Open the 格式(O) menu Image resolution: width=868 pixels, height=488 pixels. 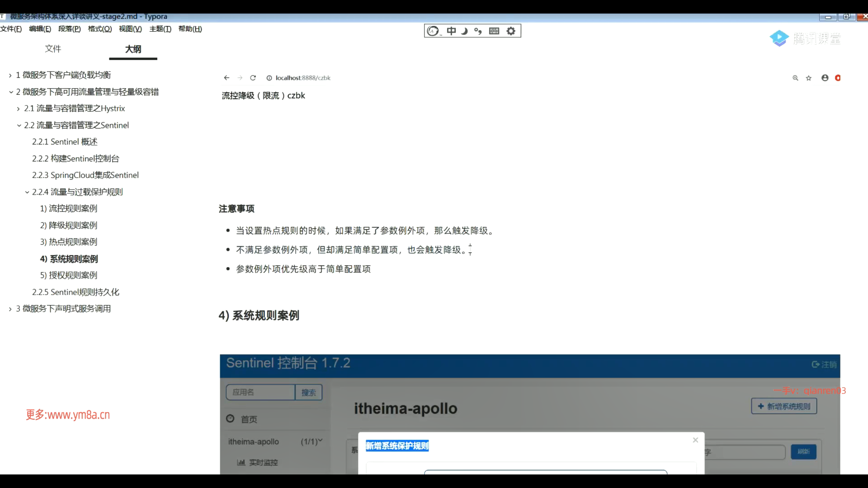[99, 29]
